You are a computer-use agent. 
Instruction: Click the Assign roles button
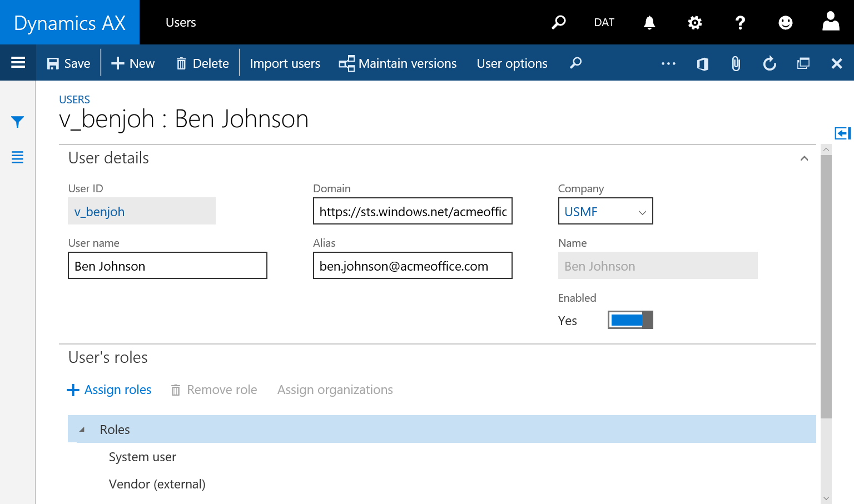(x=110, y=390)
